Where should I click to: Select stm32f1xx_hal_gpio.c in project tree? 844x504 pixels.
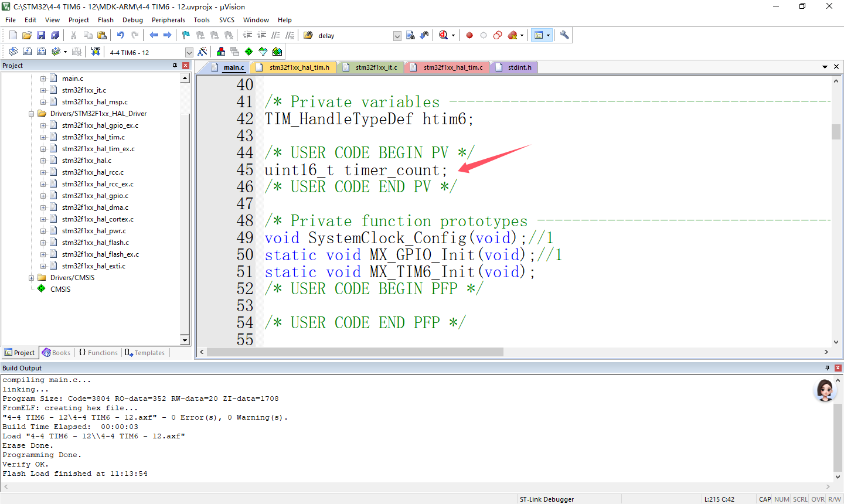pyautogui.click(x=95, y=196)
